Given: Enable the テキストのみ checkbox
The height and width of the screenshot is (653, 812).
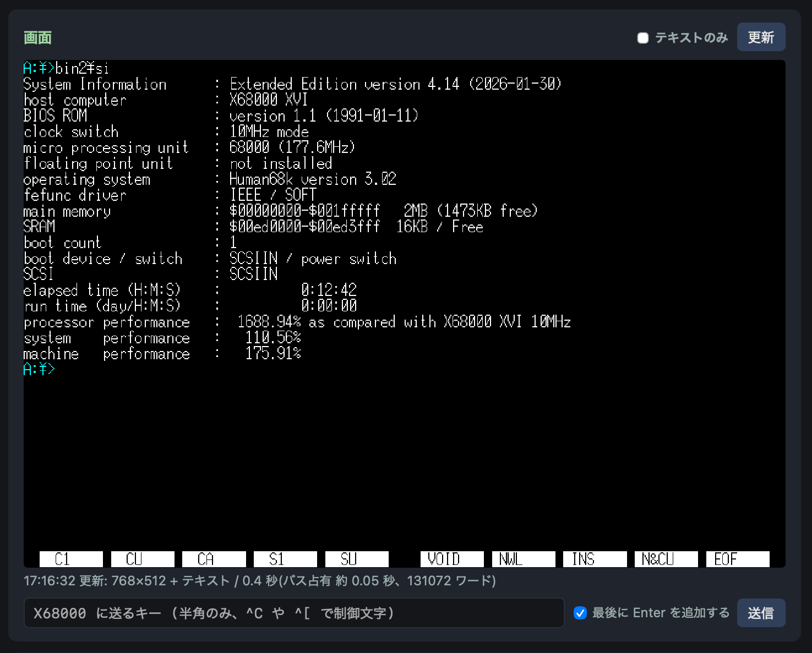Looking at the screenshot, I should pyautogui.click(x=642, y=38).
